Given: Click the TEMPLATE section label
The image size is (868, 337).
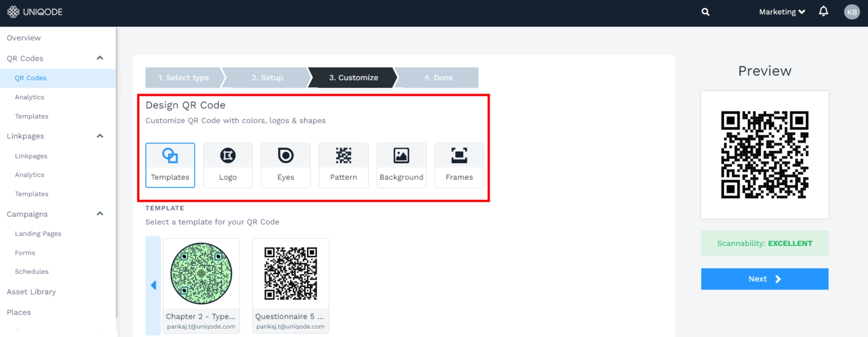Looking at the screenshot, I should coord(165,208).
